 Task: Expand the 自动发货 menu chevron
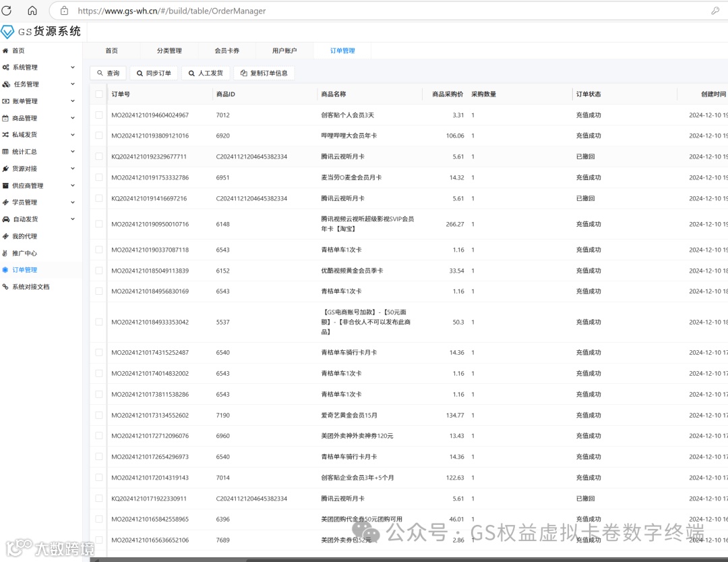coord(73,219)
